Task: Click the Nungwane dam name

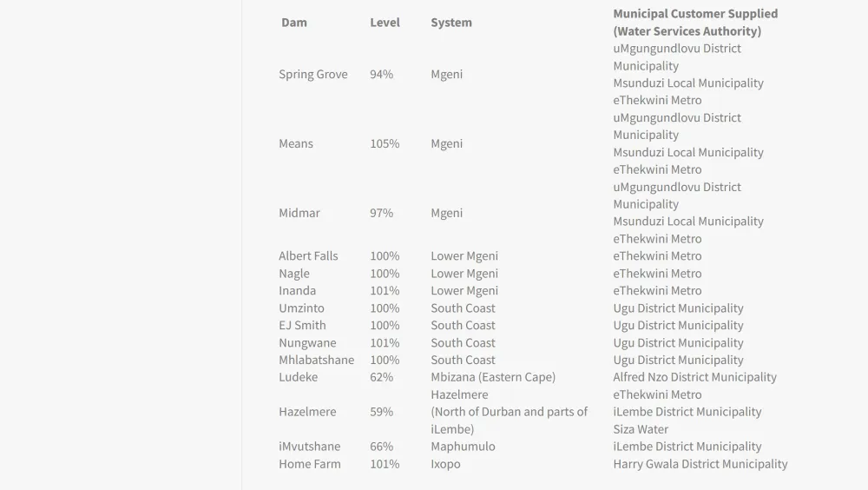Action: pos(307,343)
